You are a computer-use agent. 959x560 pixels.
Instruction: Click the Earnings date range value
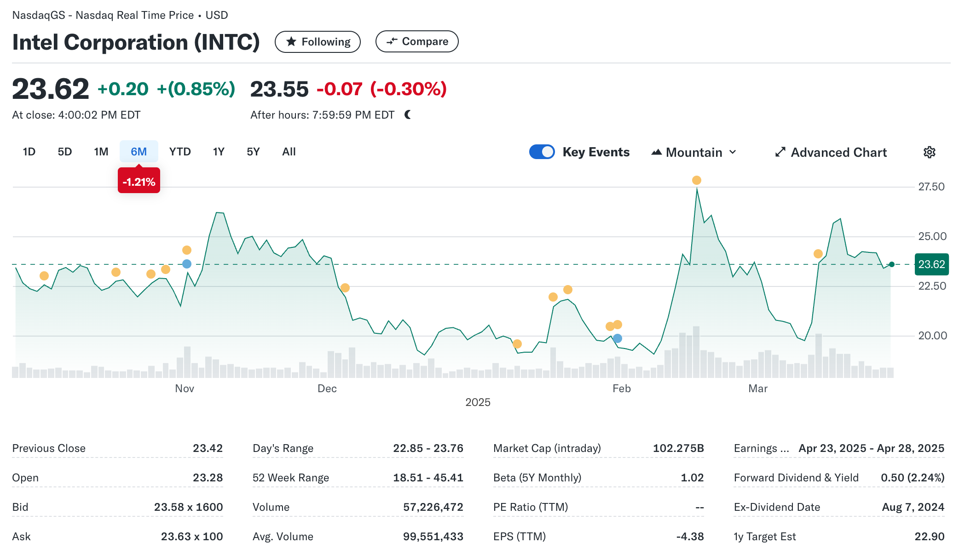pos(871,448)
